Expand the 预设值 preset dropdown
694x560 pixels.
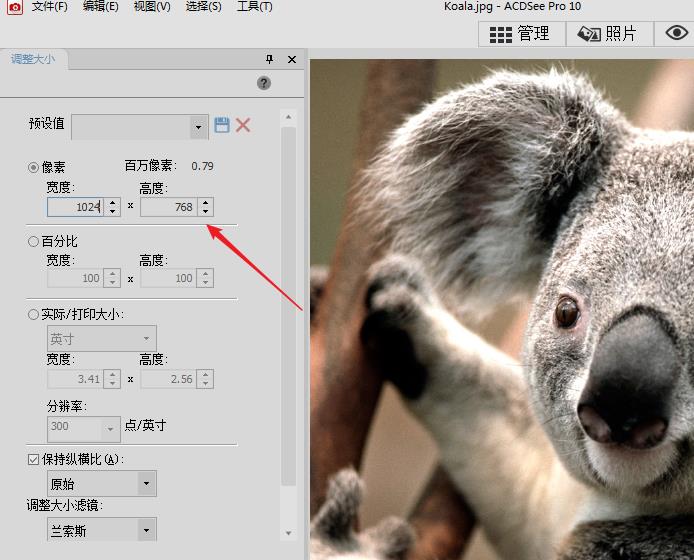point(199,127)
